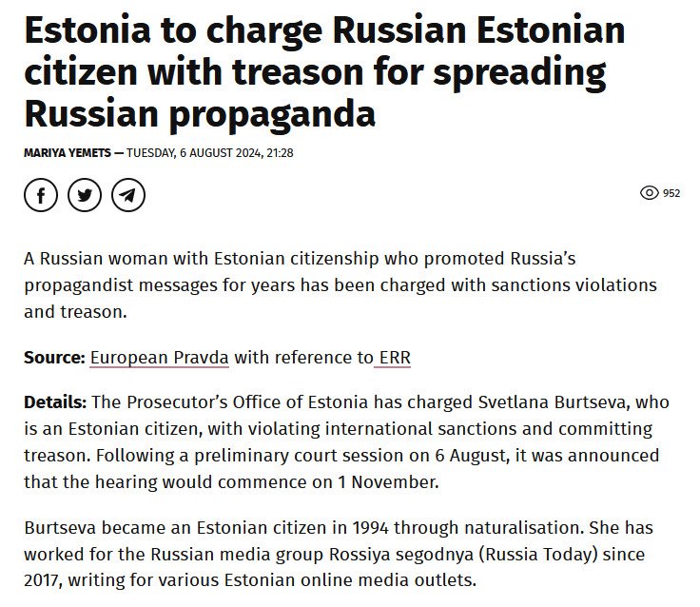Click the 952 view count number
Image resolution: width=700 pixels, height=607 pixels.
671,193
